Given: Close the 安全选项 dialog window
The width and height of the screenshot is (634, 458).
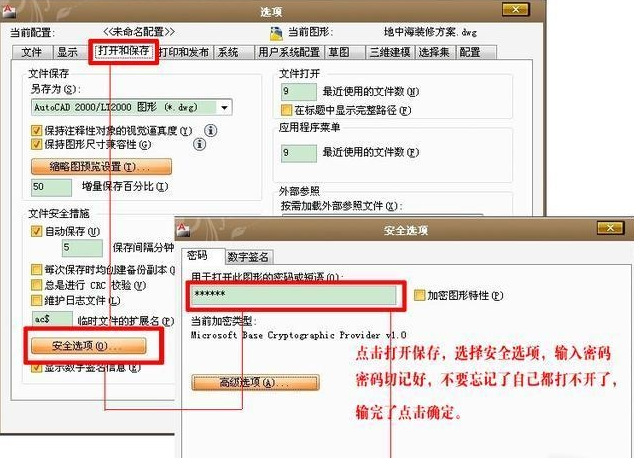Looking at the screenshot, I should (x=611, y=228).
